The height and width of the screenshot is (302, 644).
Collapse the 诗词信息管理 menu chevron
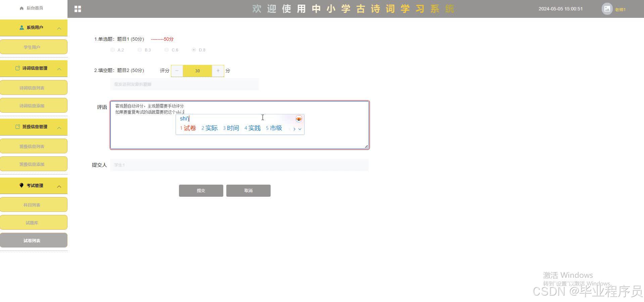click(x=59, y=69)
